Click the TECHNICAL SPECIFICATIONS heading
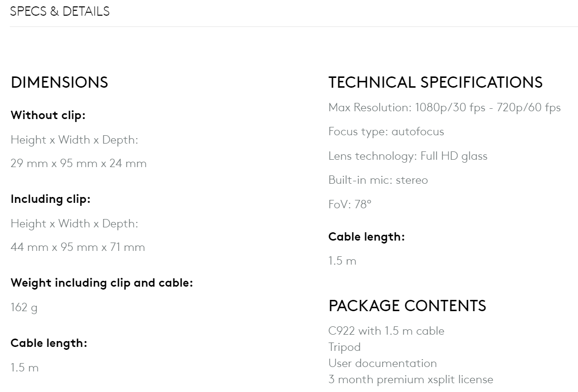 tap(435, 82)
